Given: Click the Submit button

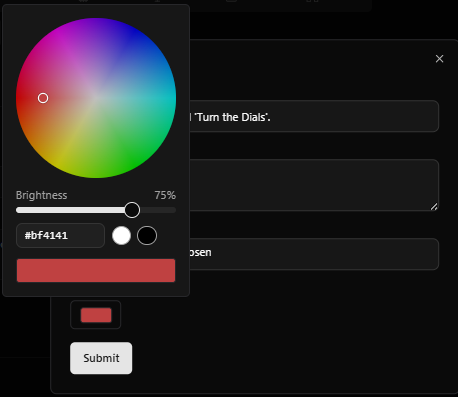Looking at the screenshot, I should click(101, 358).
